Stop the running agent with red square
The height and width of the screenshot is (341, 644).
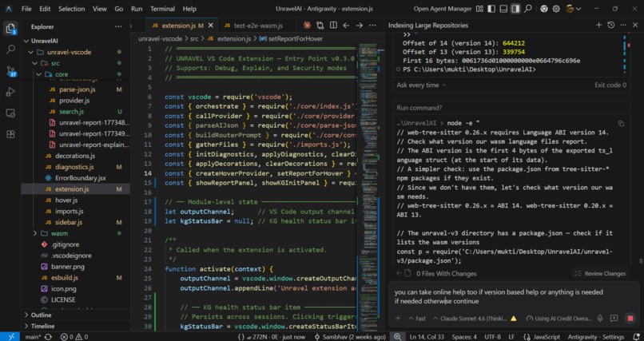[630, 319]
